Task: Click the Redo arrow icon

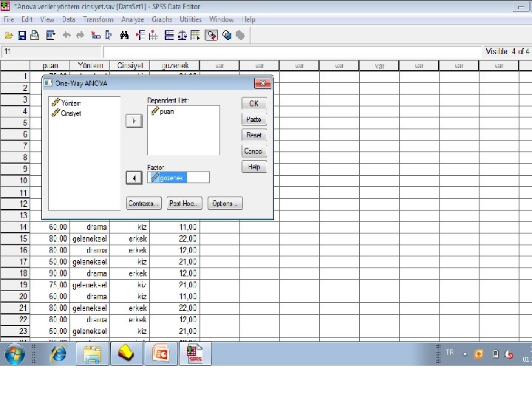Action: click(80, 35)
